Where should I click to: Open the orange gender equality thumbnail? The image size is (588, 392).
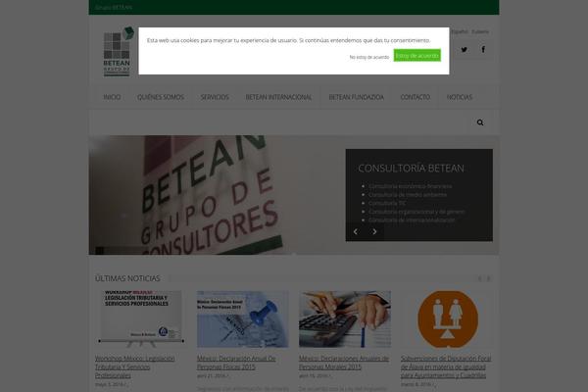pyautogui.click(x=448, y=318)
